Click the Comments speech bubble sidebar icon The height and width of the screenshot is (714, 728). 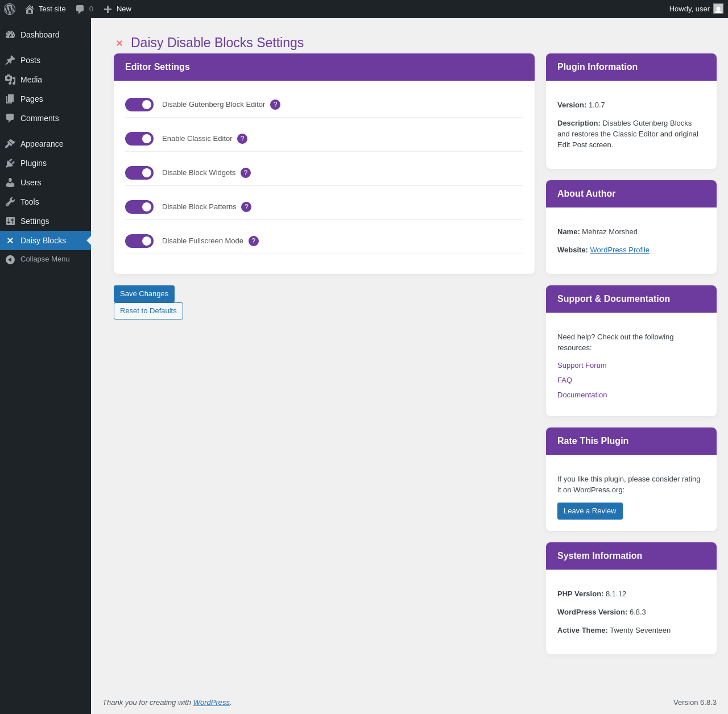[10, 118]
